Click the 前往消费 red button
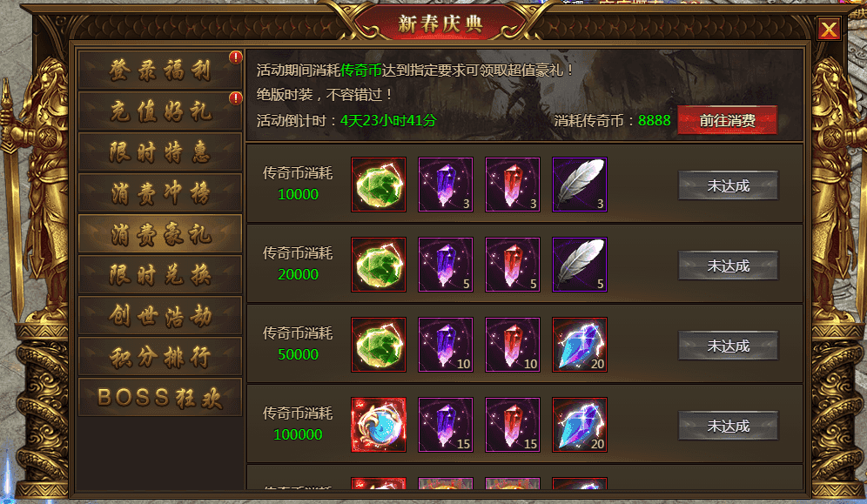The height and width of the screenshot is (504, 867). [x=727, y=120]
